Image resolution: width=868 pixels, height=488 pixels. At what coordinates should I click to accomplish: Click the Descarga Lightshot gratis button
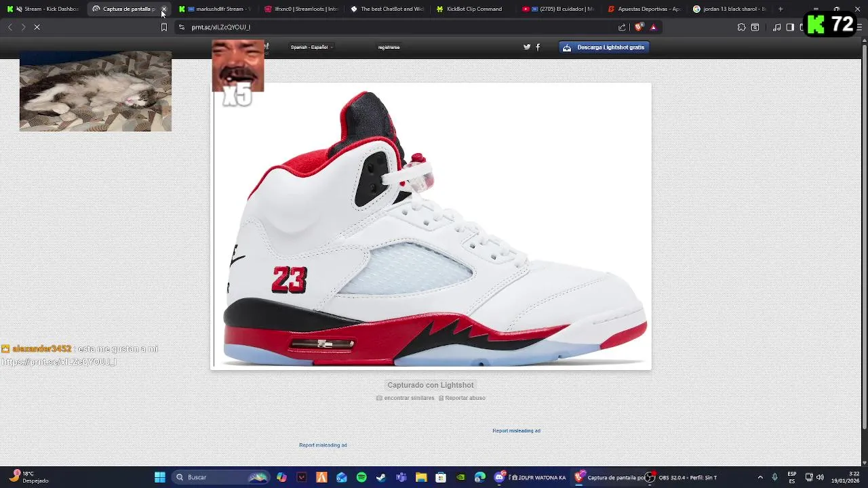pyautogui.click(x=604, y=47)
